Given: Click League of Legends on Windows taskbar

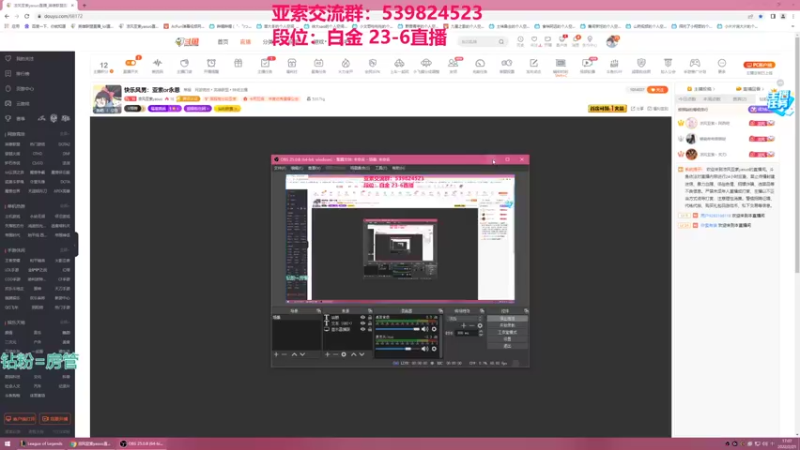Looking at the screenshot, I should [x=42, y=443].
